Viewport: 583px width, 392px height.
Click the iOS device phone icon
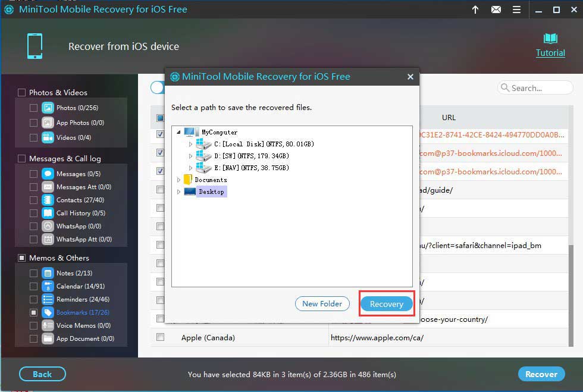(35, 46)
